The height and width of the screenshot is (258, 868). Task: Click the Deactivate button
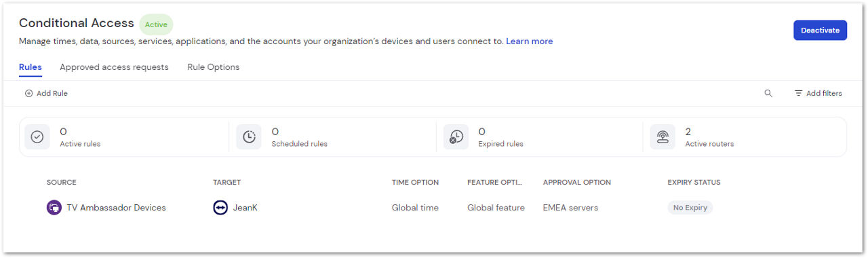coord(820,31)
